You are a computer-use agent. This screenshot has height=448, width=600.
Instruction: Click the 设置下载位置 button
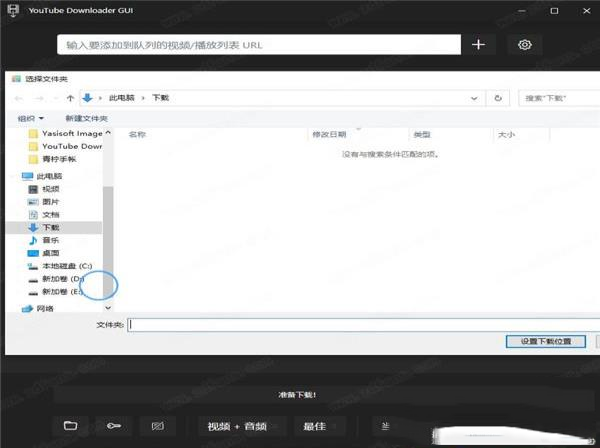click(546, 341)
